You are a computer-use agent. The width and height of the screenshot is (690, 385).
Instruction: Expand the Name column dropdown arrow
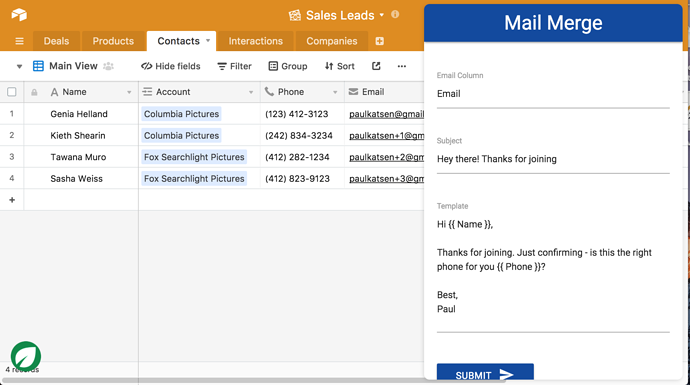pyautogui.click(x=129, y=92)
